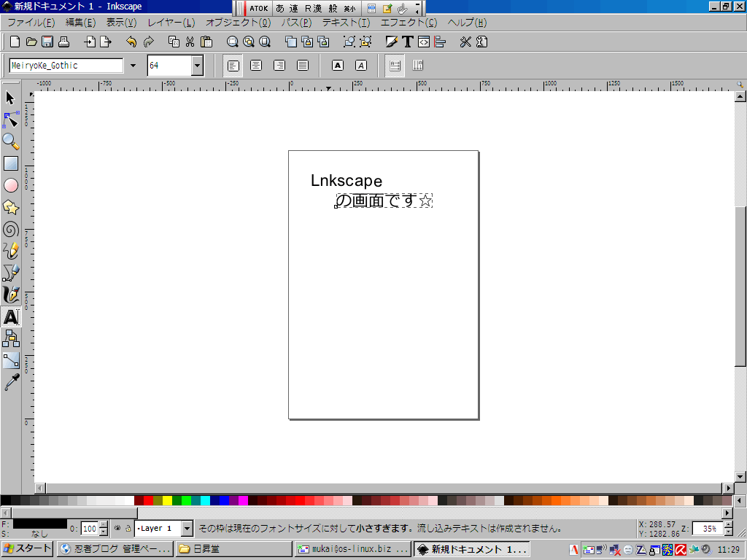
Task: Select the arrow Selector tool
Action: pyautogui.click(x=10, y=98)
